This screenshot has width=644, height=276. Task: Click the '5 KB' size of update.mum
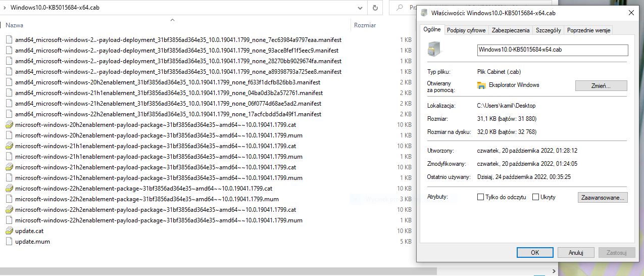click(x=405, y=242)
